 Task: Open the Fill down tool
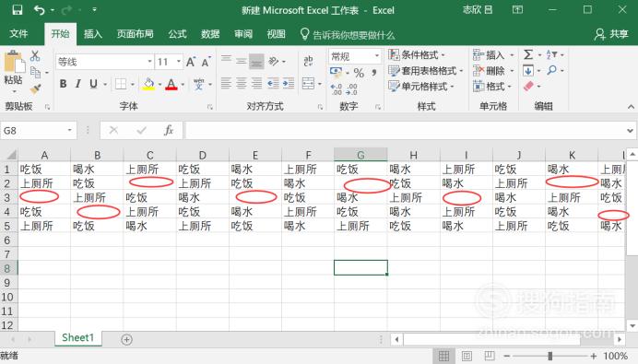(527, 70)
